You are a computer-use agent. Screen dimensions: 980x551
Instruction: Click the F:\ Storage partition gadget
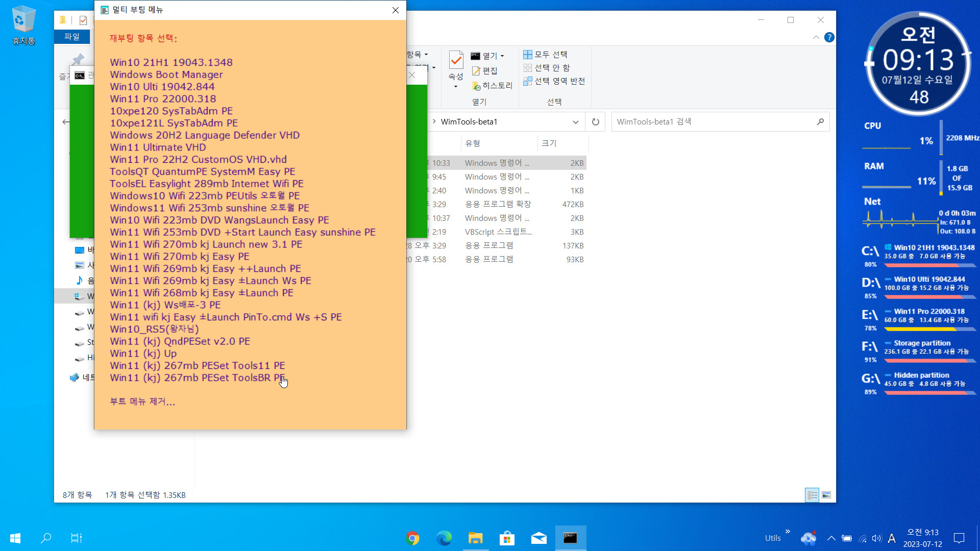pos(918,352)
